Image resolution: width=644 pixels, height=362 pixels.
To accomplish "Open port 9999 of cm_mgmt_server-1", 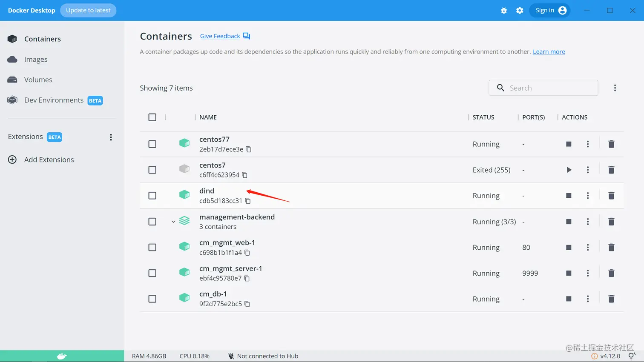I will 530,273.
